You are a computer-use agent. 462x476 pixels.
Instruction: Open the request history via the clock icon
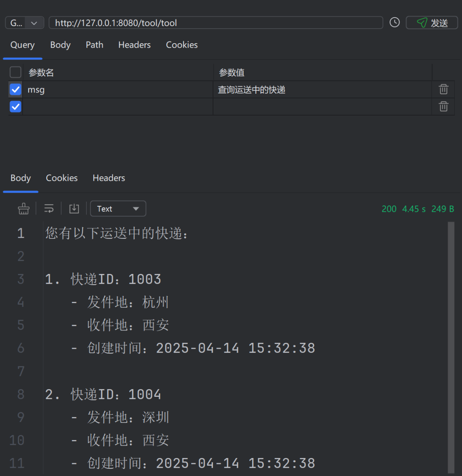[x=394, y=22]
